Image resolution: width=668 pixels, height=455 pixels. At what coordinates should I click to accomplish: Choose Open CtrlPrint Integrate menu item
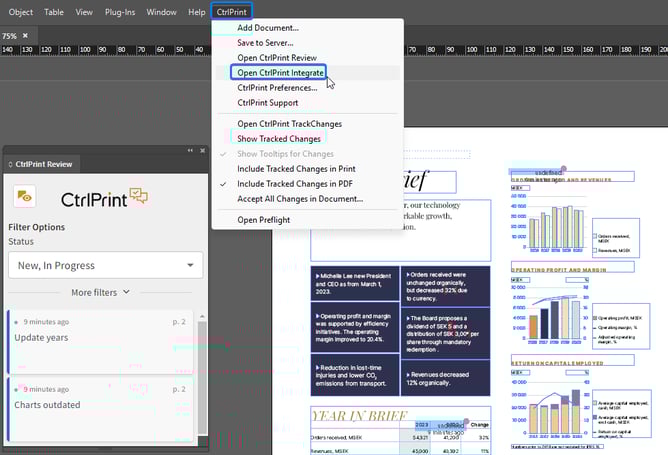pyautogui.click(x=280, y=73)
